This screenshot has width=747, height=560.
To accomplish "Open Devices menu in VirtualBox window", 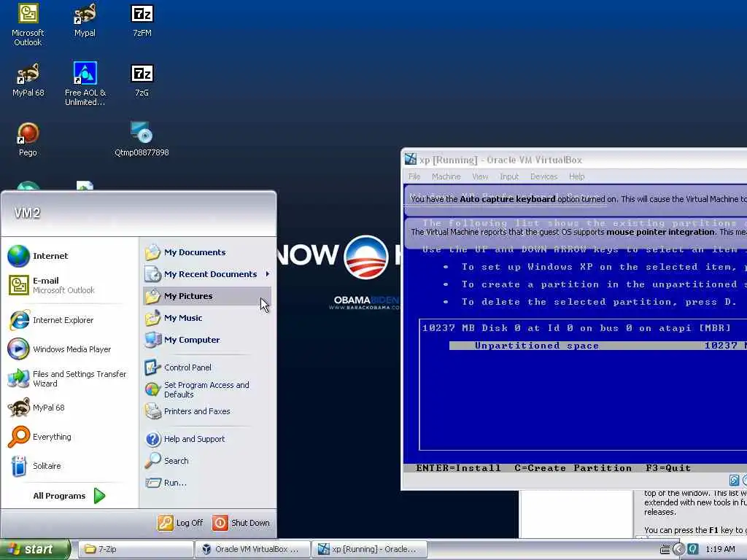I will 543,176.
